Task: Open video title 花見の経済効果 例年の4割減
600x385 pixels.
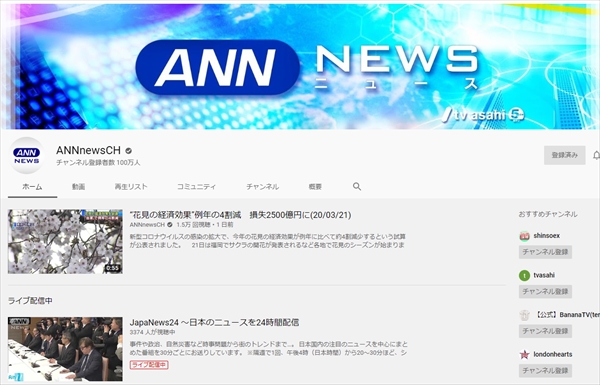Action: click(x=240, y=215)
